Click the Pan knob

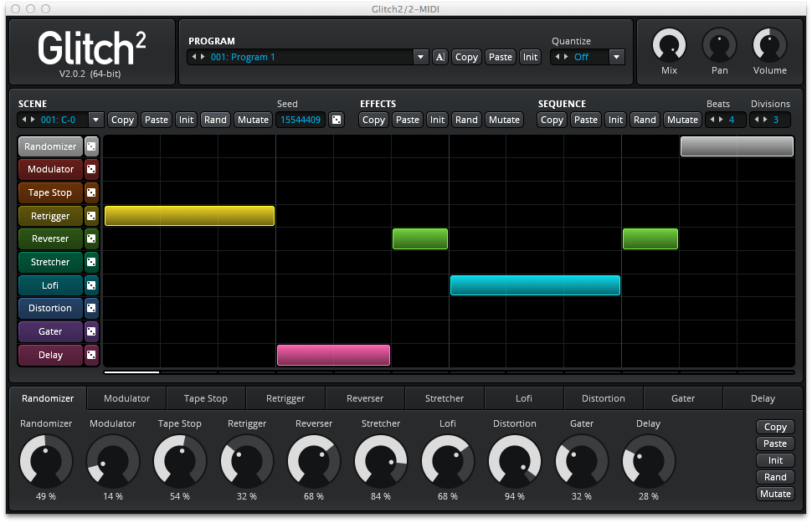719,45
